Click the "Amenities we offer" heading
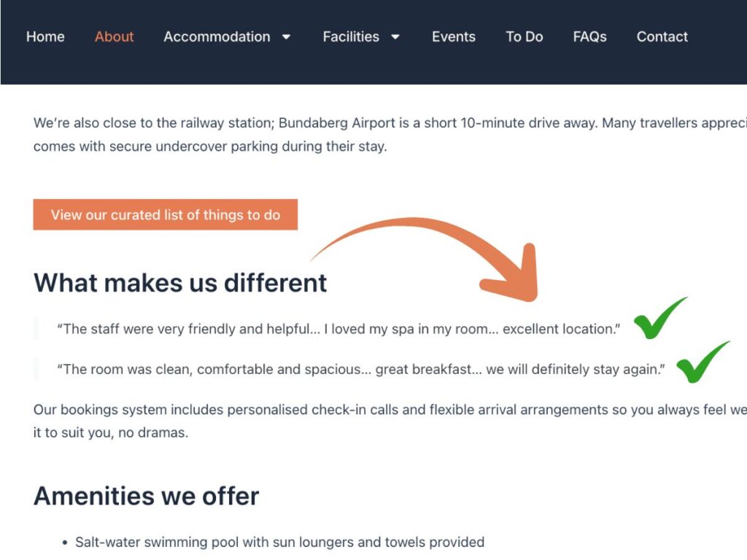The width and height of the screenshot is (747, 560). point(146,496)
